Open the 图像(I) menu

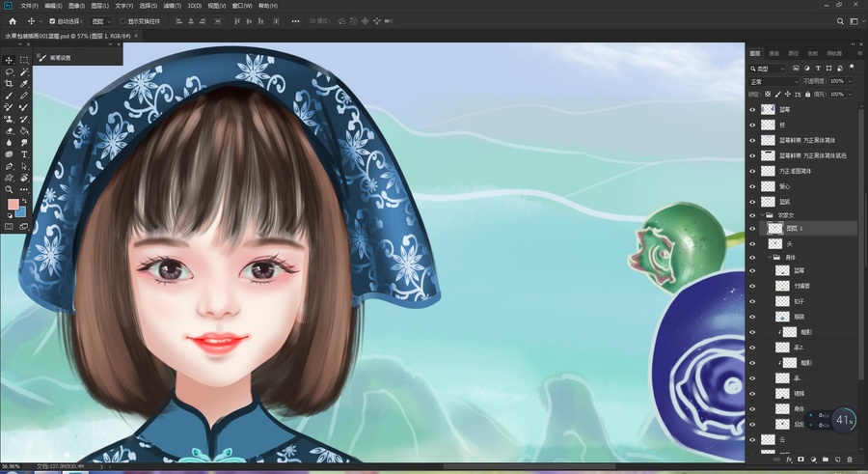click(x=76, y=6)
